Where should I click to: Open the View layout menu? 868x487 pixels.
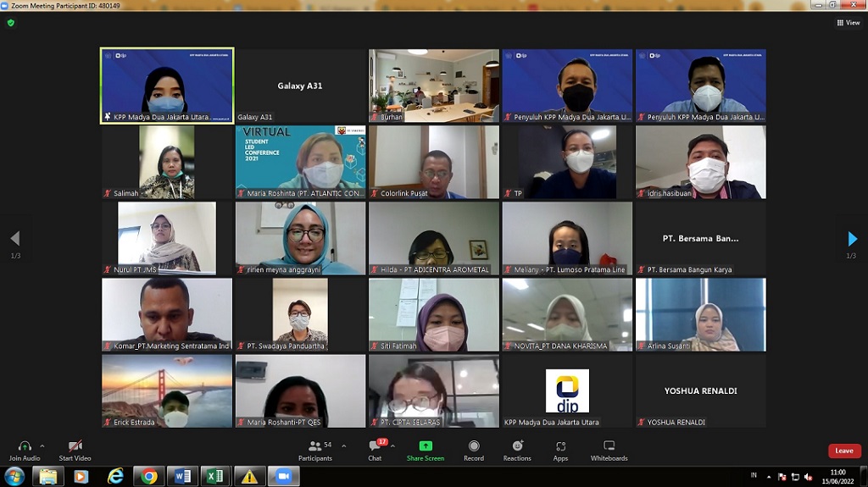(x=848, y=23)
